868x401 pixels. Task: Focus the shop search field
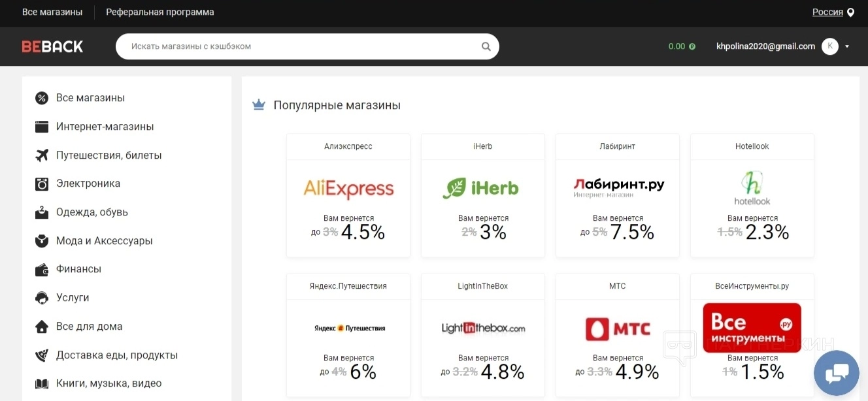[x=307, y=46]
